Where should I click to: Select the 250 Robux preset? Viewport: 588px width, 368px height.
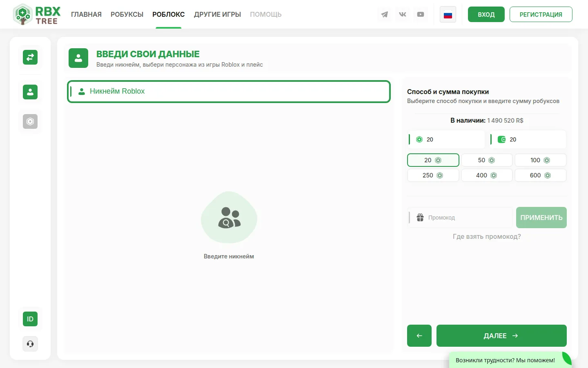433,175
